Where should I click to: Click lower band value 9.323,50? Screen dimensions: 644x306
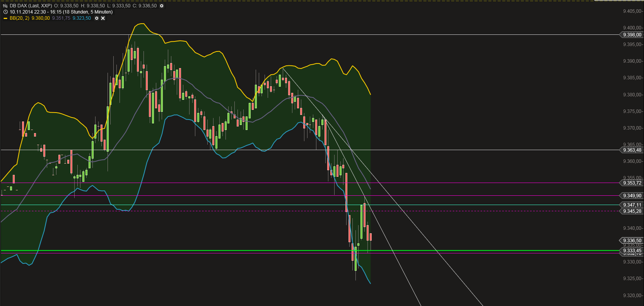(x=82, y=18)
